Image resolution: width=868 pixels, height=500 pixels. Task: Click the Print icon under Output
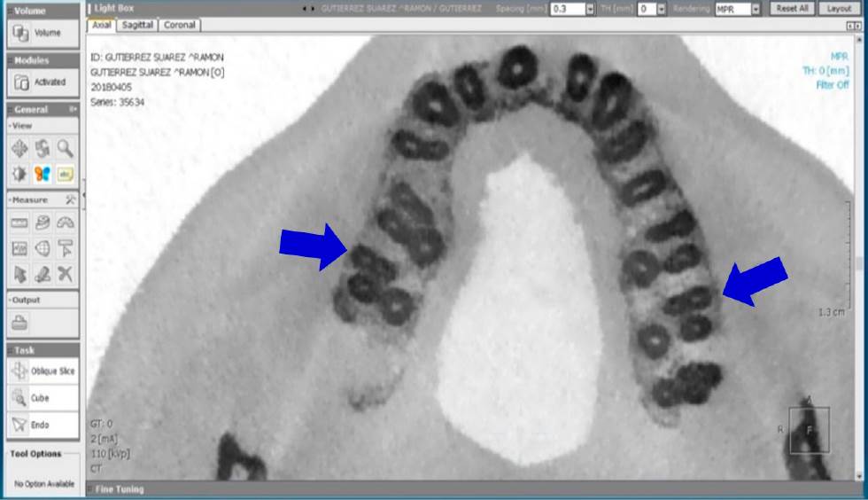pos(19,324)
